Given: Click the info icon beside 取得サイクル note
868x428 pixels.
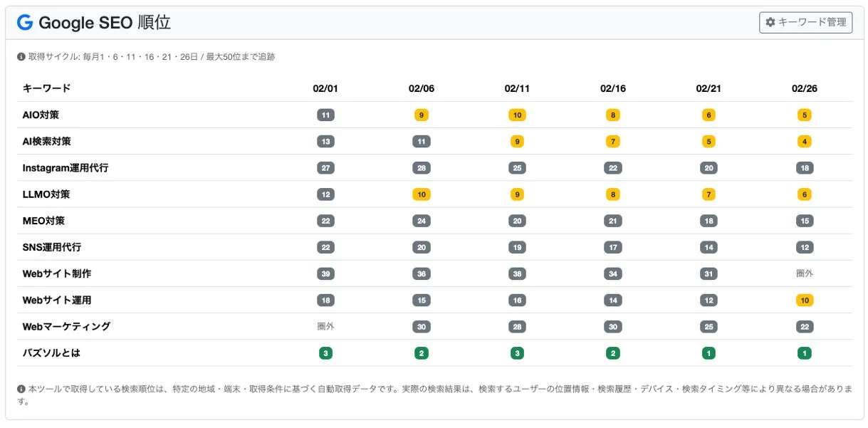Looking at the screenshot, I should coord(20,53).
